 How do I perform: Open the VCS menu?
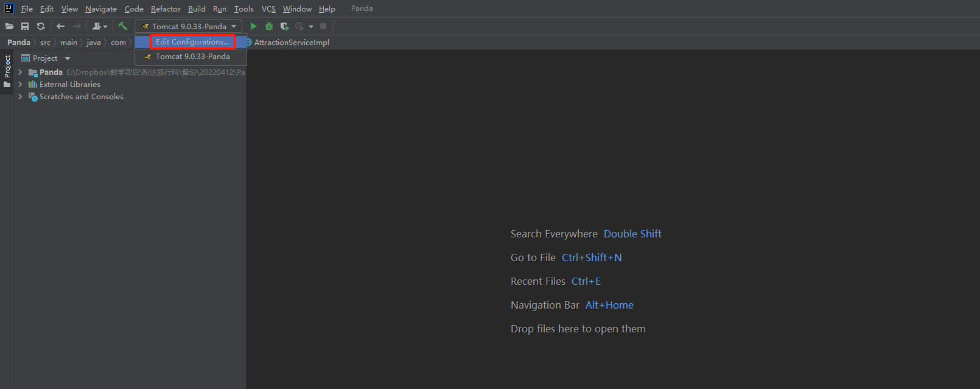(x=268, y=9)
